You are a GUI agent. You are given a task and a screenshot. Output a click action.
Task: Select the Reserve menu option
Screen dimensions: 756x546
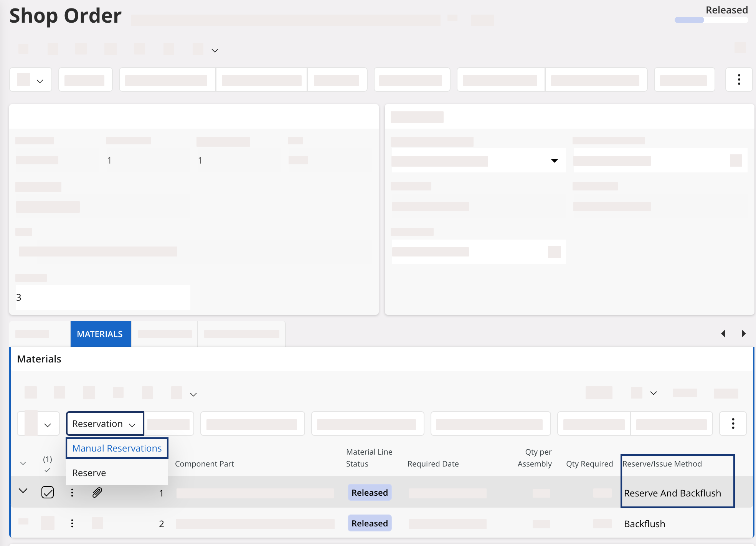[89, 473]
